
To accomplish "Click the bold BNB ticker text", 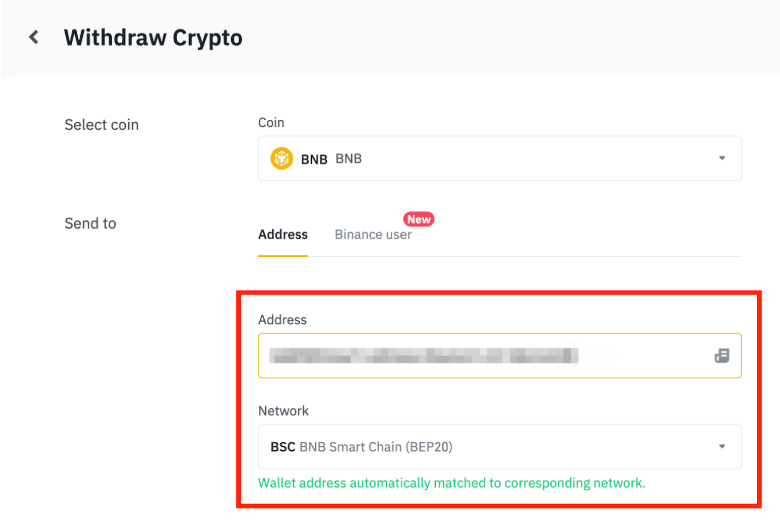I will (x=314, y=159).
